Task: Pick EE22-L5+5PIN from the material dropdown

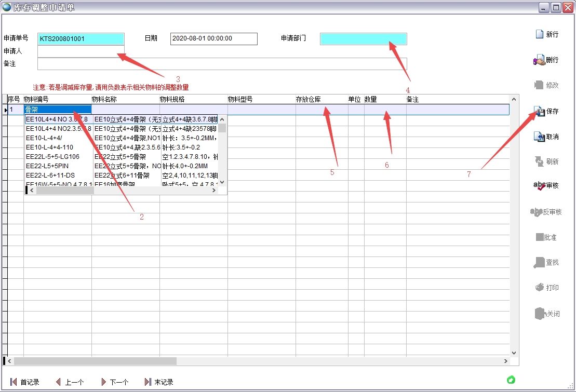Action: click(47, 166)
